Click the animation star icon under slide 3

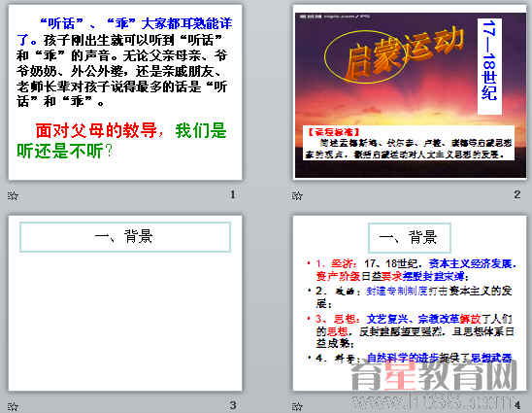[13, 406]
